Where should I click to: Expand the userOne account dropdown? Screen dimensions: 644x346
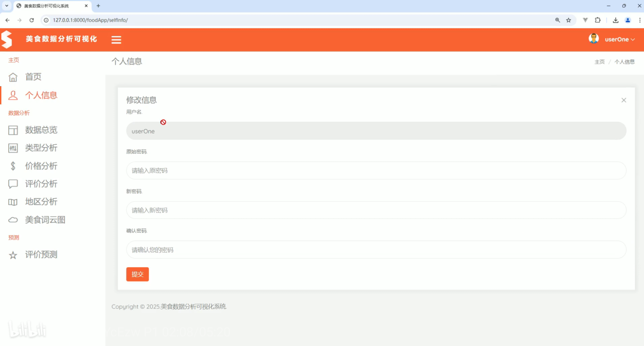(x=619, y=39)
